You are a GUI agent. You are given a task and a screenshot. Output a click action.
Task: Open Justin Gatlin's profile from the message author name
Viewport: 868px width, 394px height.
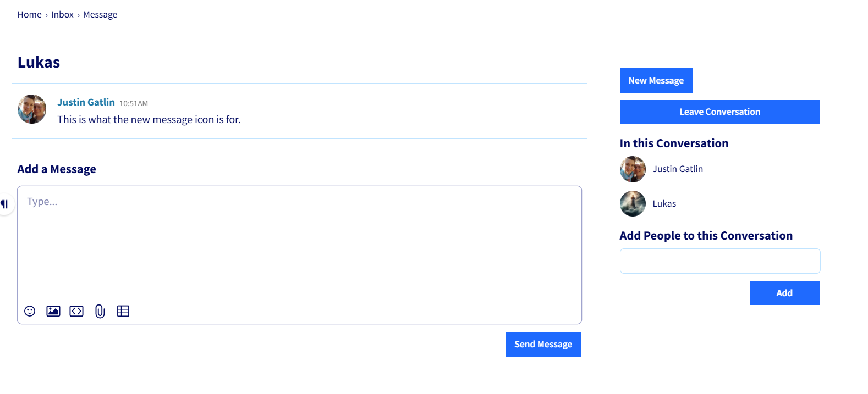pos(86,102)
